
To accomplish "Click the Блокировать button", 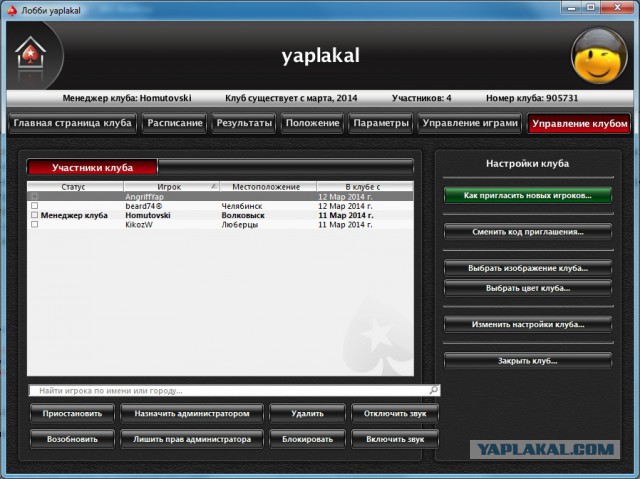I will [307, 439].
